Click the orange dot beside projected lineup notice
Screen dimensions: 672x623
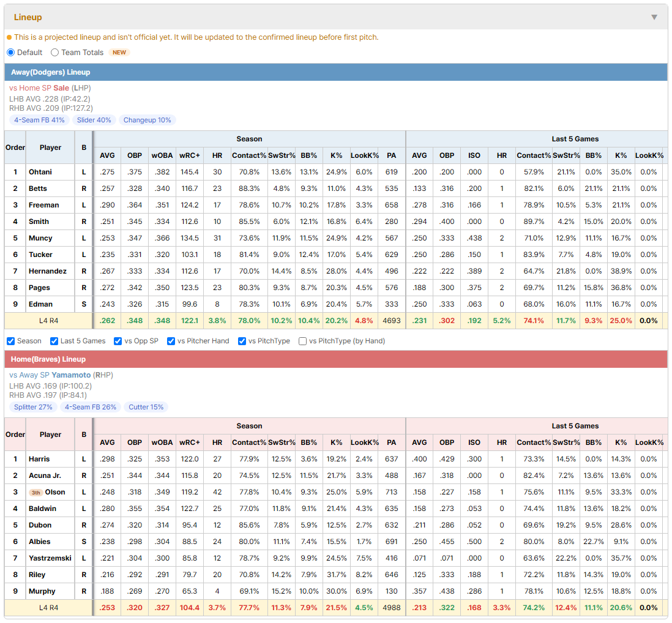pos(9,37)
